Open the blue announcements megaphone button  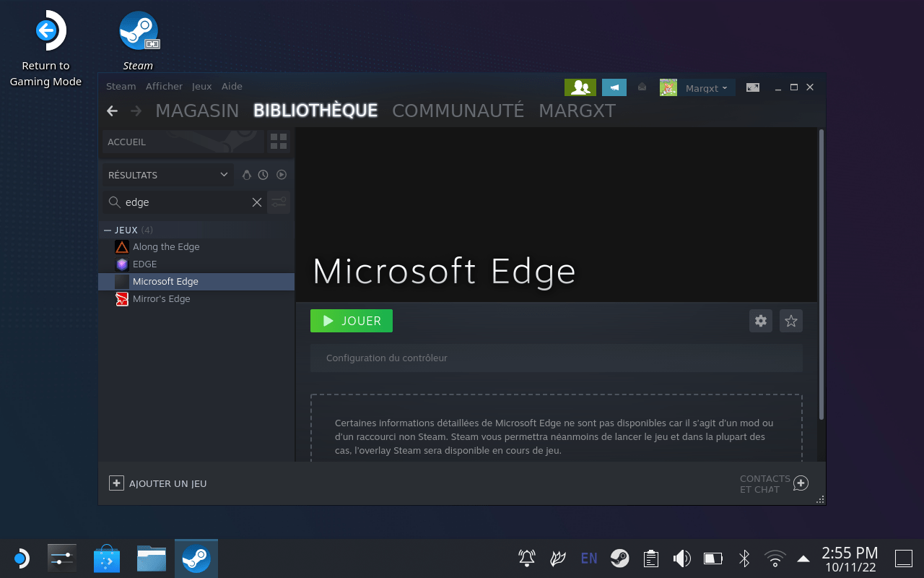[x=614, y=87]
